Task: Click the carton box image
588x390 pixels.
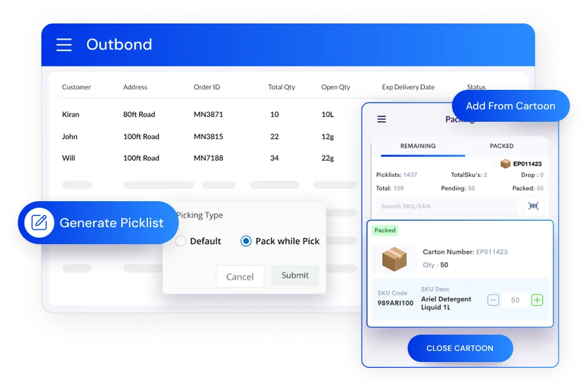Action: click(x=394, y=258)
